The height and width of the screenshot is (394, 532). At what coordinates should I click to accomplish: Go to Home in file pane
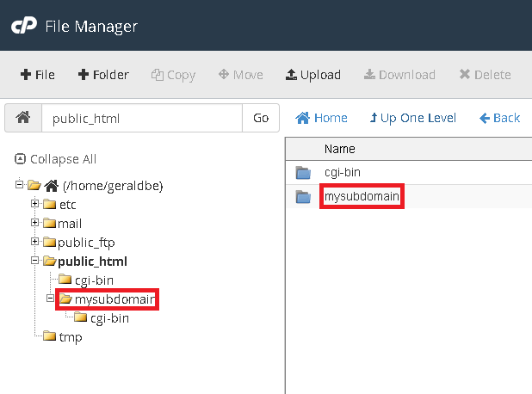[322, 118]
